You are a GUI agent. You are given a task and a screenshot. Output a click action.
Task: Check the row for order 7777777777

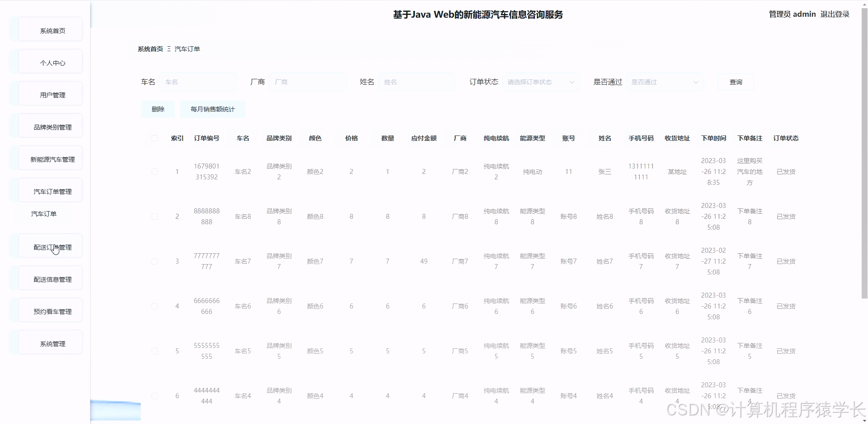pyautogui.click(x=154, y=261)
